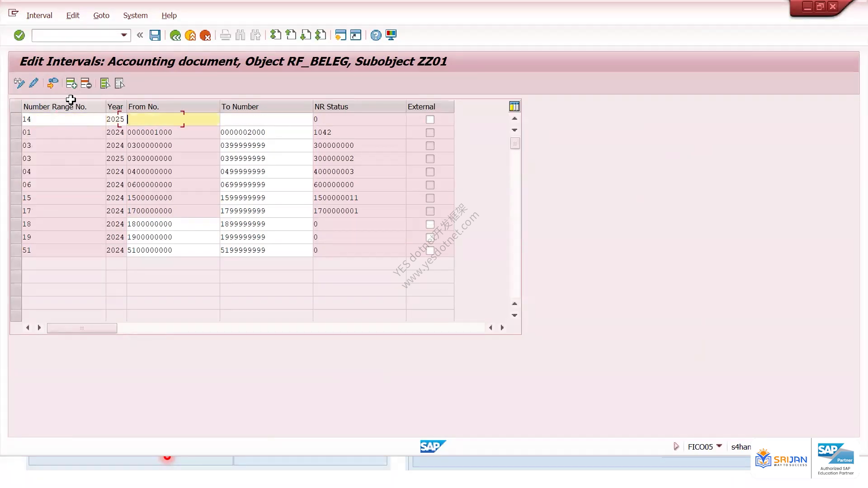Click the Print icon
The width and height of the screenshot is (868, 488).
click(226, 35)
